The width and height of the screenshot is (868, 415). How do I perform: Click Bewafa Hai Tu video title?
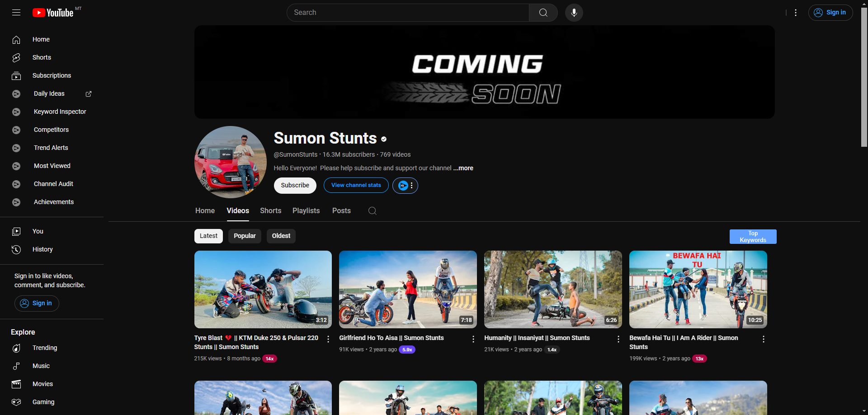[684, 342]
